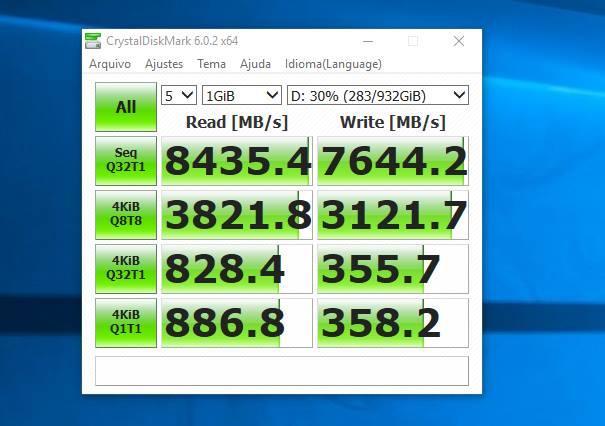Open the Ajustes menu
The image size is (605, 426).
164,64
